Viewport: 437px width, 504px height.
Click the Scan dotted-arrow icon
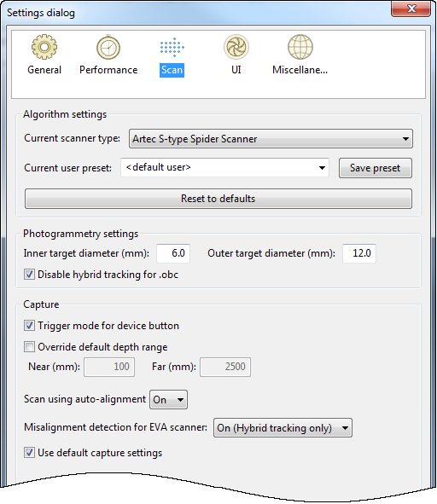coord(172,47)
